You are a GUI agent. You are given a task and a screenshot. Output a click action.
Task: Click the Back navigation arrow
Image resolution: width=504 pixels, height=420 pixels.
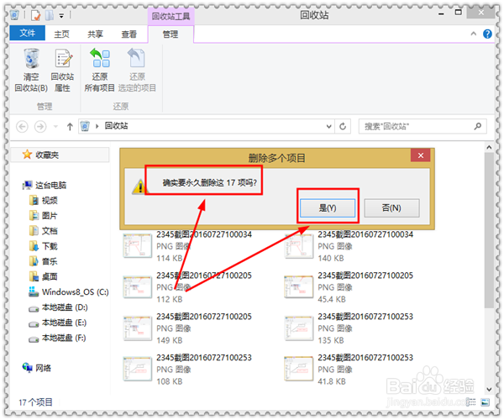point(22,127)
